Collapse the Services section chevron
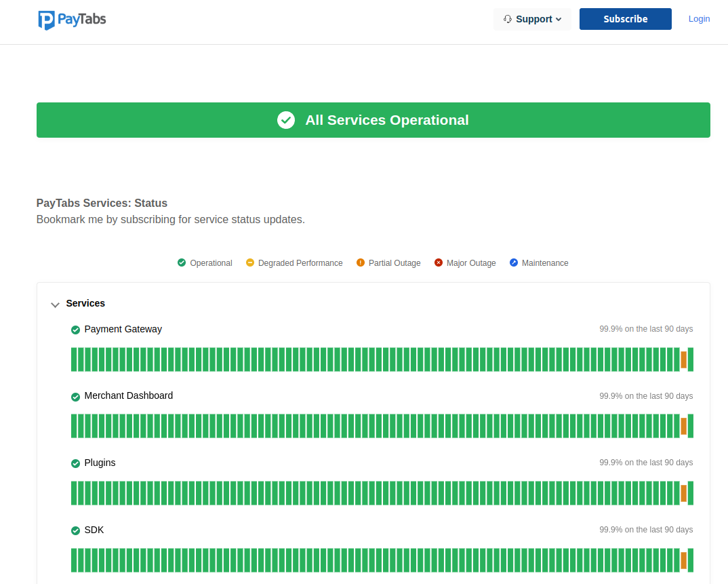This screenshot has width=728, height=584. (x=56, y=305)
